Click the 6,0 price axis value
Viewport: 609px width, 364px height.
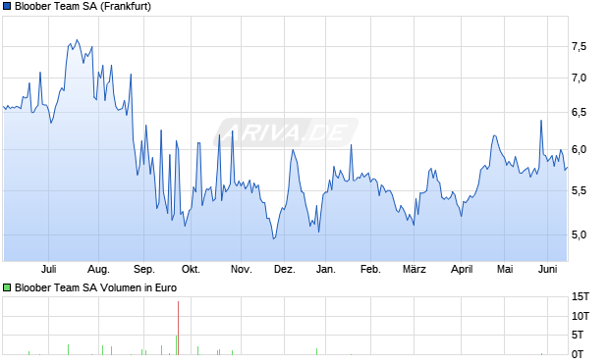579,149
